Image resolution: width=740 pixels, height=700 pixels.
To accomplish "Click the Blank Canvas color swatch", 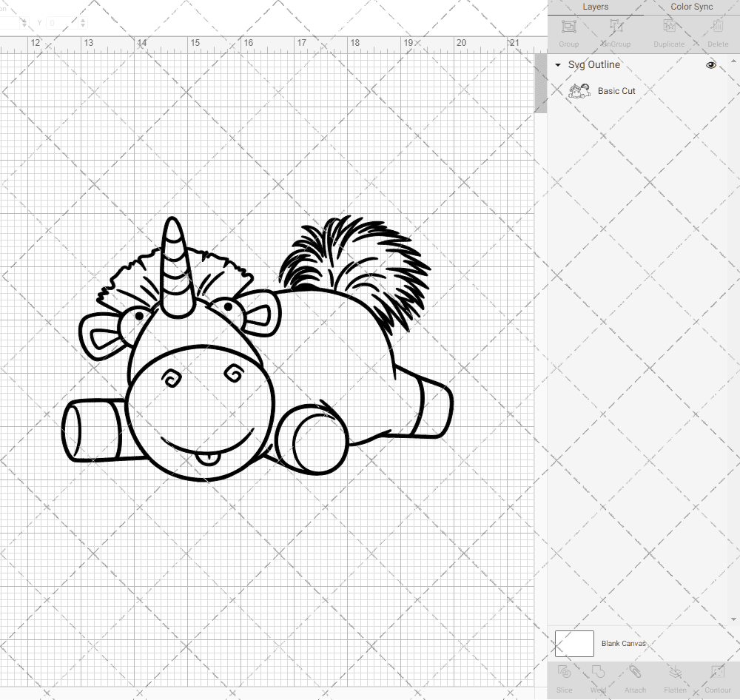I will (x=574, y=643).
